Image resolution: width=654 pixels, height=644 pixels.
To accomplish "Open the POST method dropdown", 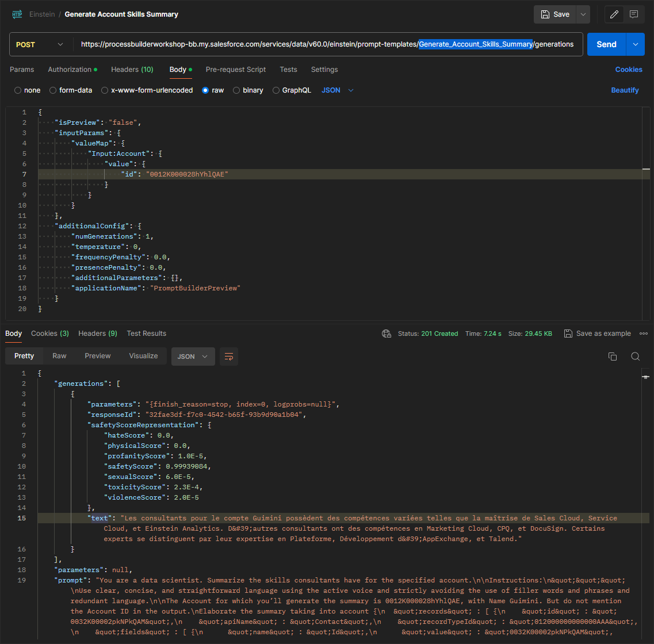I will [40, 44].
